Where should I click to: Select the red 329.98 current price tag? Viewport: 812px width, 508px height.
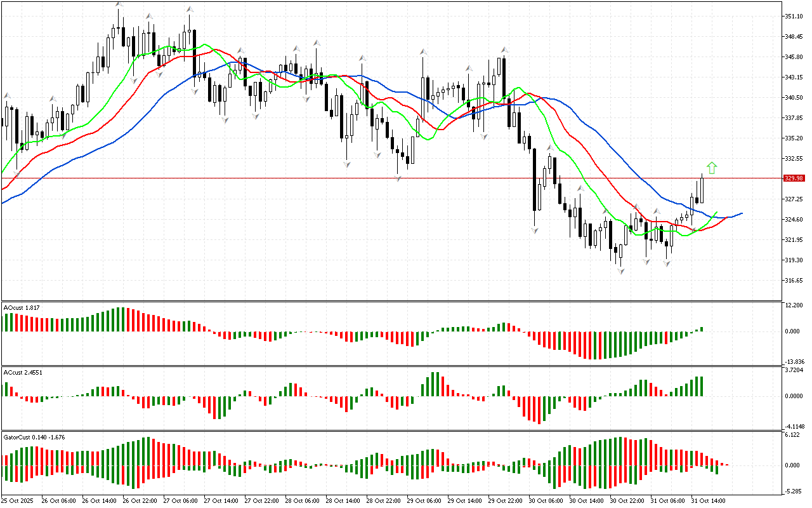click(794, 178)
